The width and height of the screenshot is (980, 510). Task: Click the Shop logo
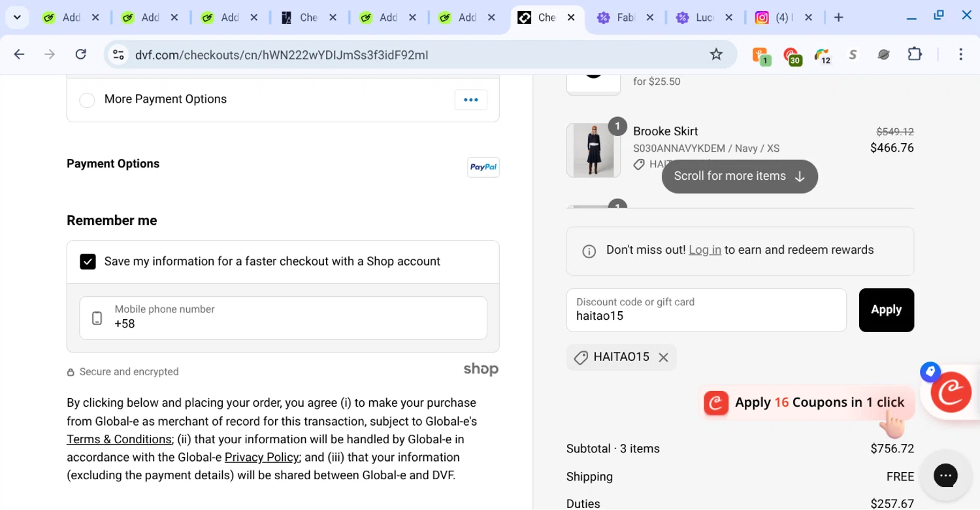(x=481, y=369)
